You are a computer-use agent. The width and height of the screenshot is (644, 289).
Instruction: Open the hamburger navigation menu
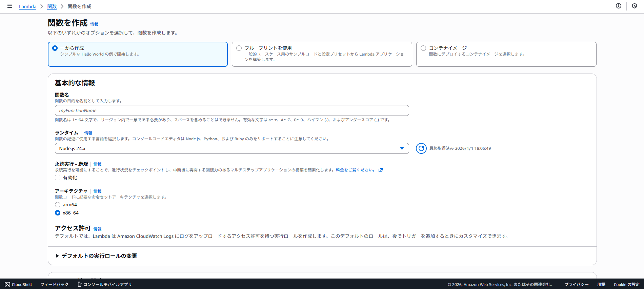(10, 6)
